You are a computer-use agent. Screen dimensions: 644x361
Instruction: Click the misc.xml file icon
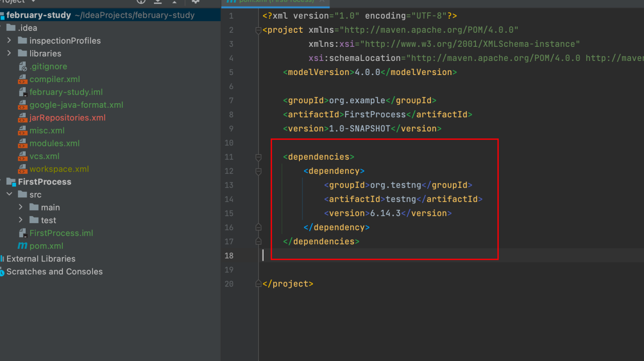(x=23, y=130)
